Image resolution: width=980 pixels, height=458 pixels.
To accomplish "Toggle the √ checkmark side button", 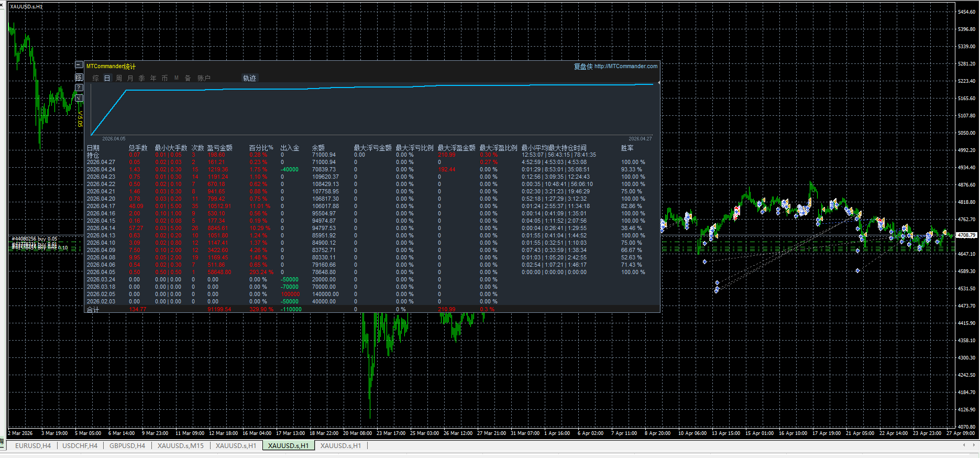I will pos(79,98).
